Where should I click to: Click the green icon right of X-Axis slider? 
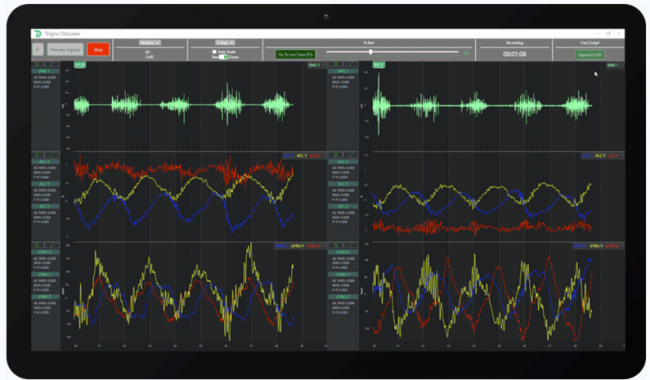click(x=466, y=53)
